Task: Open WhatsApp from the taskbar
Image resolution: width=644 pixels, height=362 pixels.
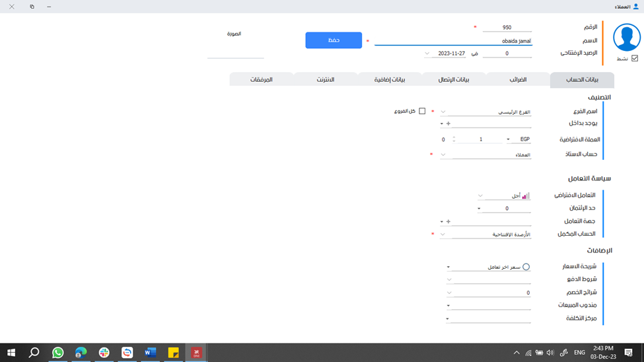Action: tap(58, 353)
